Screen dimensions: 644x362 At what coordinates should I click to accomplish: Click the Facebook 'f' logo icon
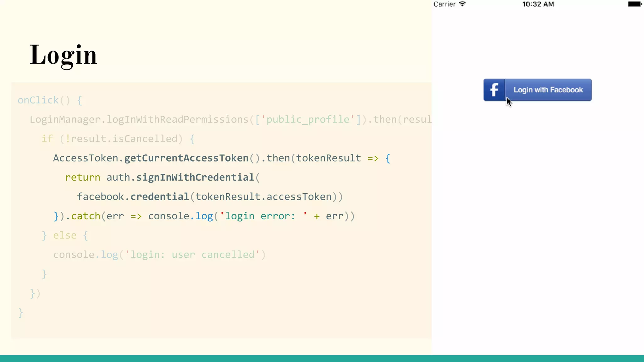pyautogui.click(x=494, y=90)
